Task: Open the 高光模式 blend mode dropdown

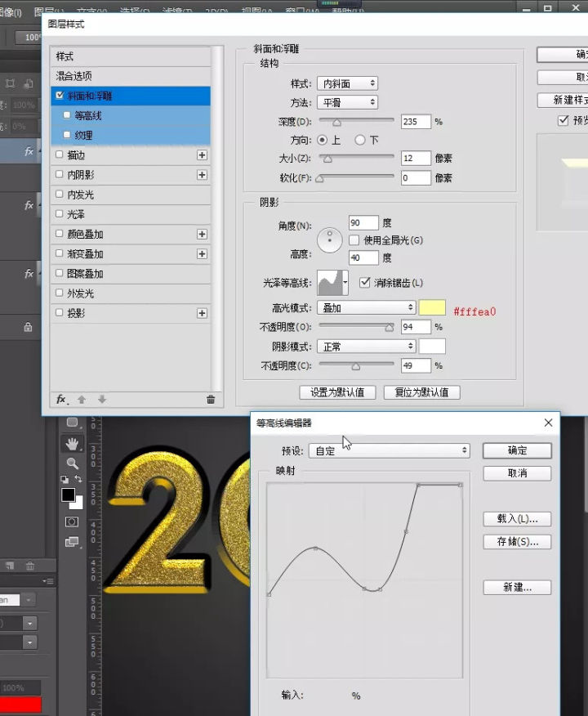Action: tap(366, 308)
